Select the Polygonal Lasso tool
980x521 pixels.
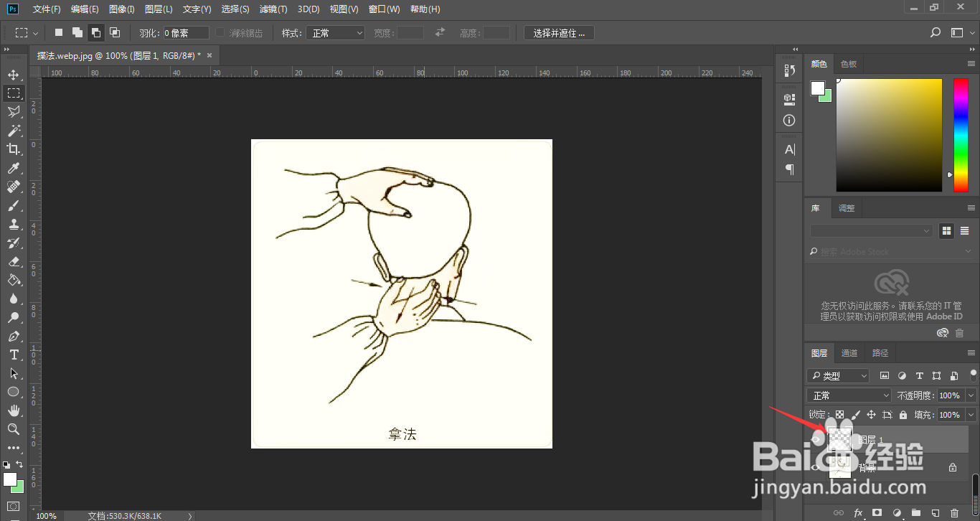14,112
